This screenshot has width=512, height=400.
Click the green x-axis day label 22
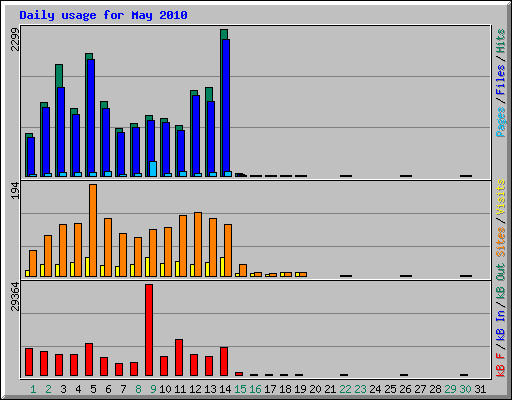[x=345, y=389]
